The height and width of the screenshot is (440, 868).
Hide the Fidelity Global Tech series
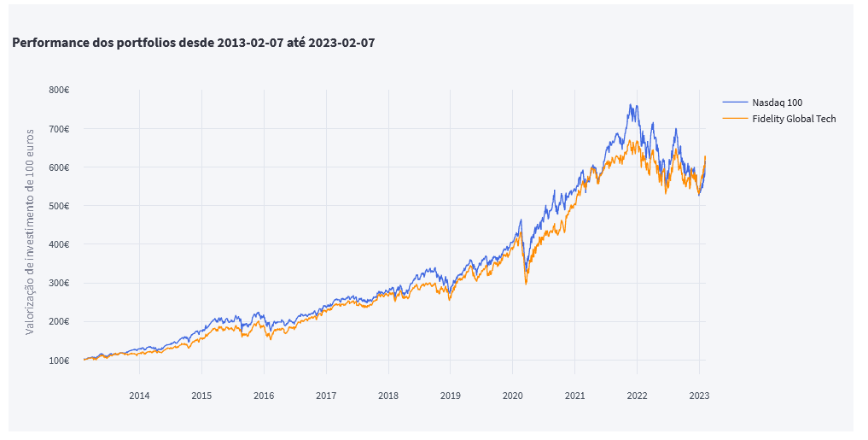(794, 119)
